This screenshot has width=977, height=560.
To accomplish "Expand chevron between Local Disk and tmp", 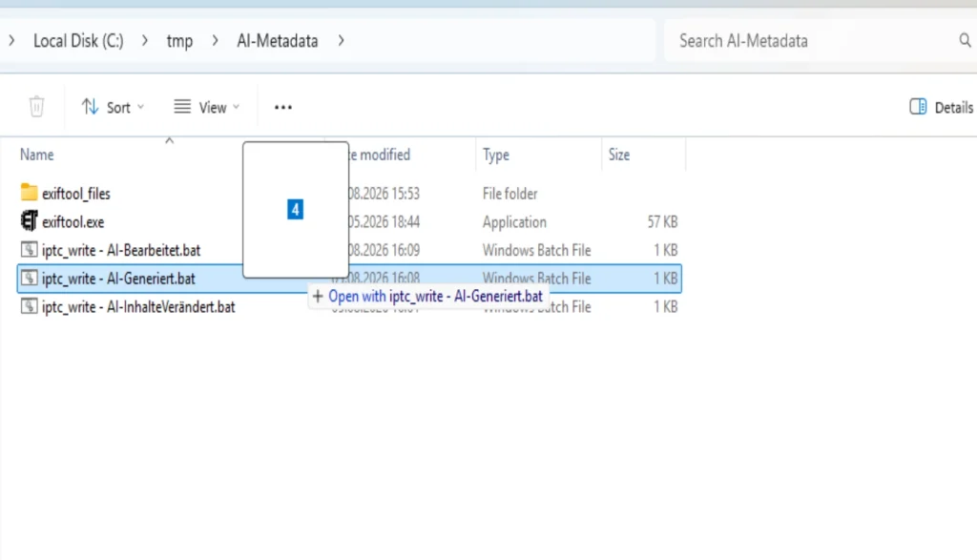I will pyautogui.click(x=145, y=40).
